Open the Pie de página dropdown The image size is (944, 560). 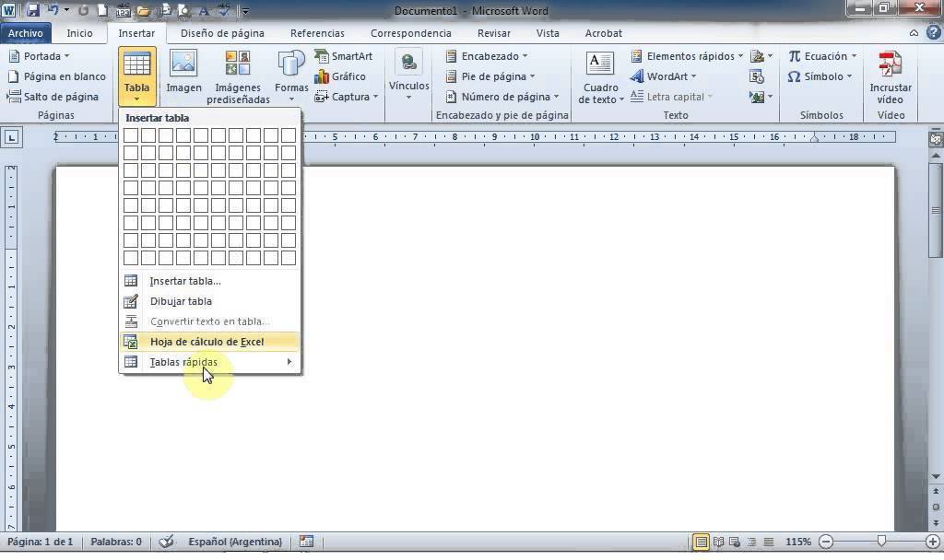(490, 76)
